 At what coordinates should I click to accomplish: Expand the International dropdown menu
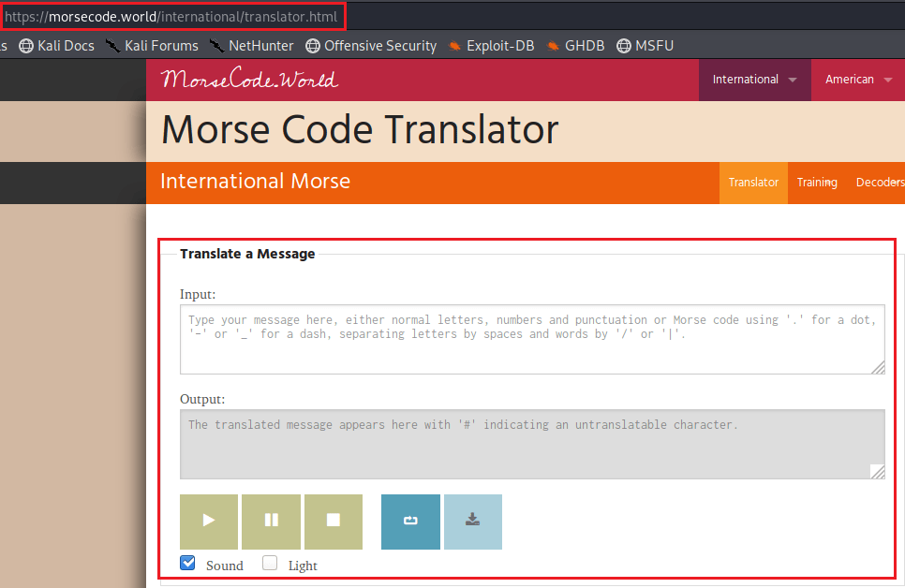(754, 80)
